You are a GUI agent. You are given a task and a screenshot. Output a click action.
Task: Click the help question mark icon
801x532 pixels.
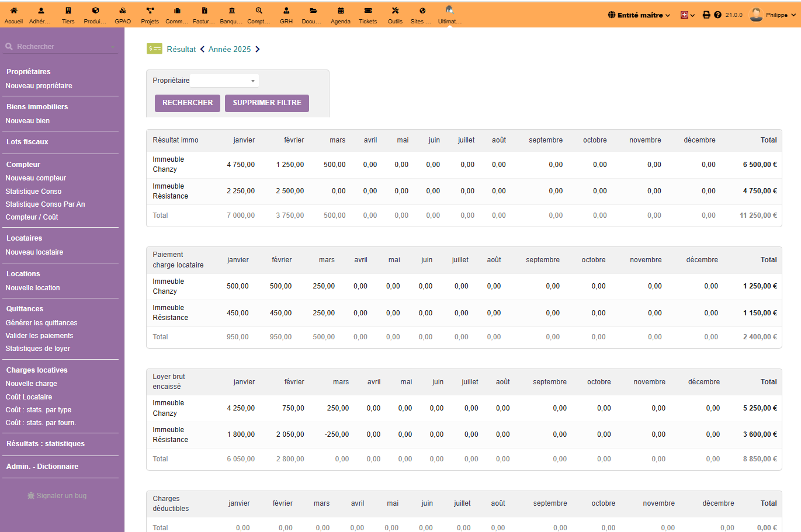coord(717,15)
